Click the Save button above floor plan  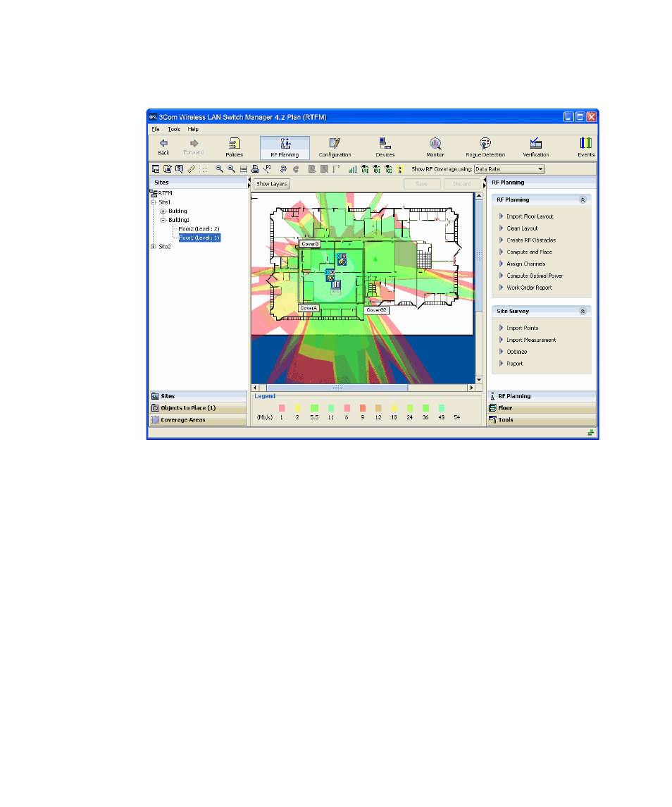pos(421,184)
